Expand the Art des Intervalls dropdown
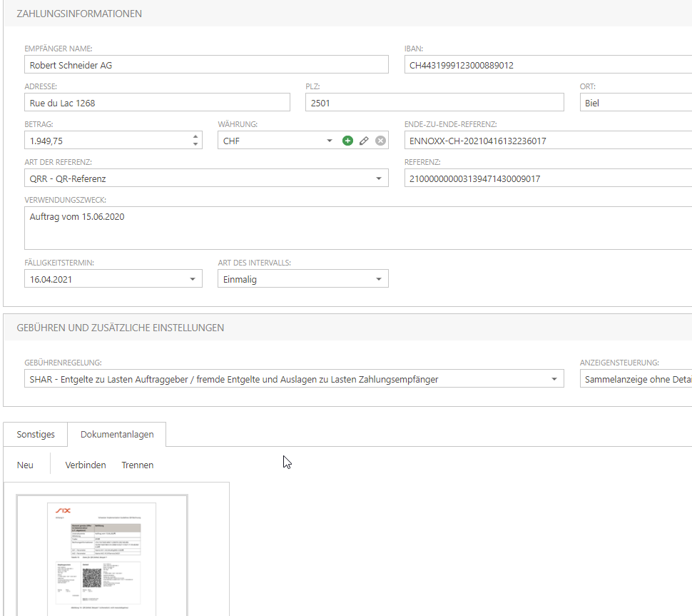692x616 pixels. tap(379, 280)
